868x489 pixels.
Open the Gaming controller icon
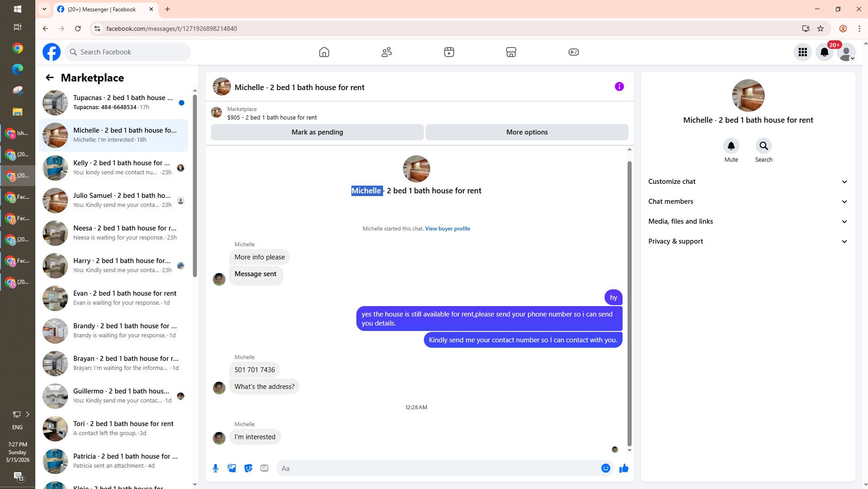574,52
